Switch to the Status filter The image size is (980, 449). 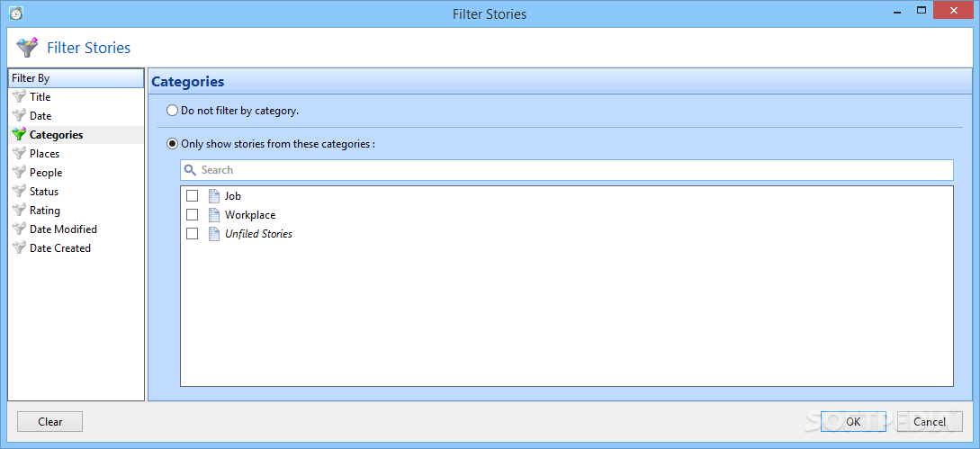coord(76,192)
